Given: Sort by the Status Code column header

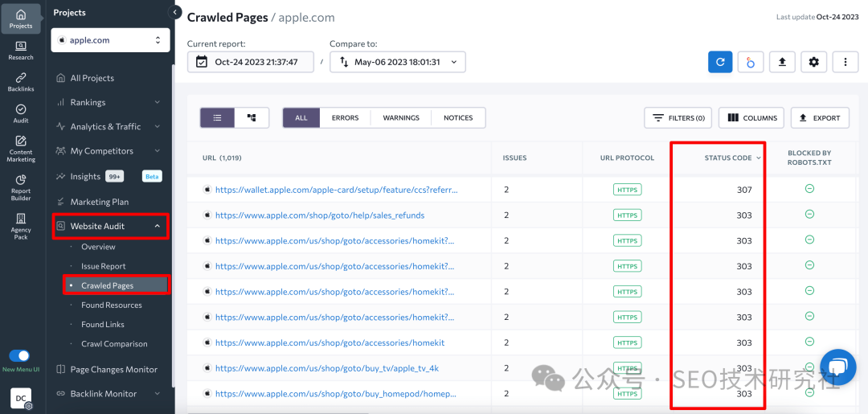Looking at the screenshot, I should pos(728,158).
